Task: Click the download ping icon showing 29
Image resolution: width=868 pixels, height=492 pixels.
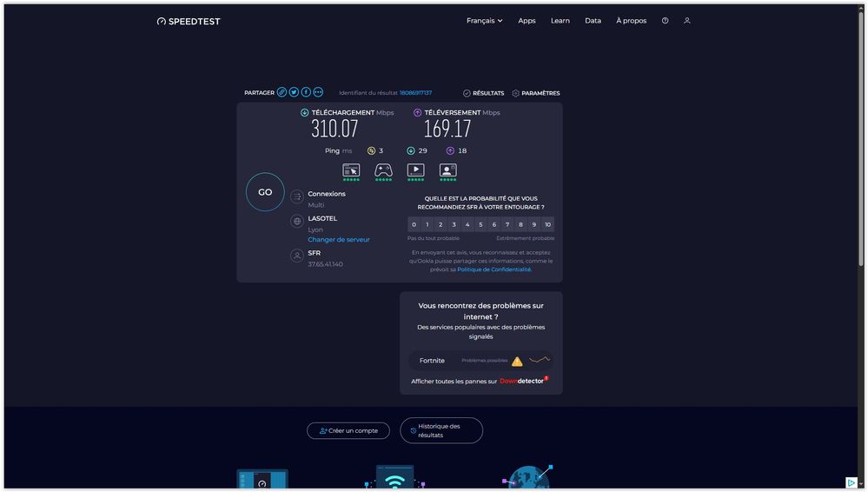Action: click(x=411, y=150)
